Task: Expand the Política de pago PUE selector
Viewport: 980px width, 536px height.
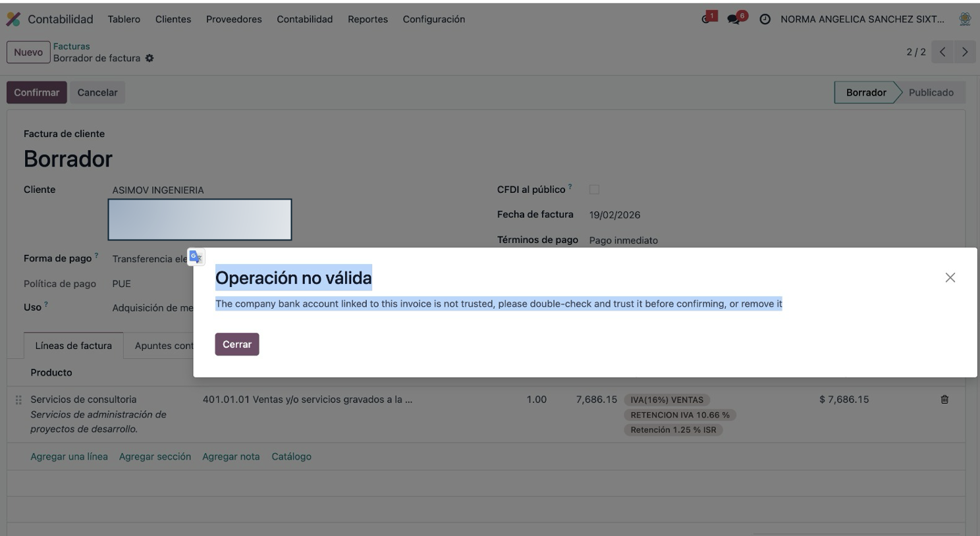Action: [x=122, y=284]
